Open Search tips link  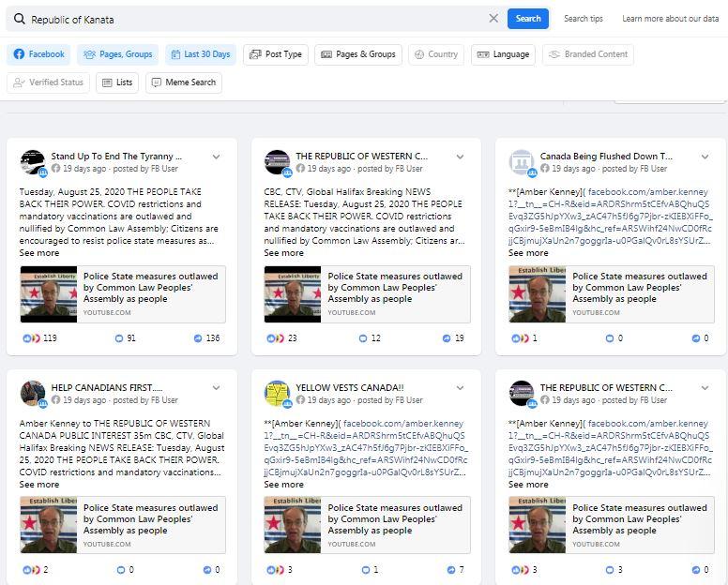point(584,19)
